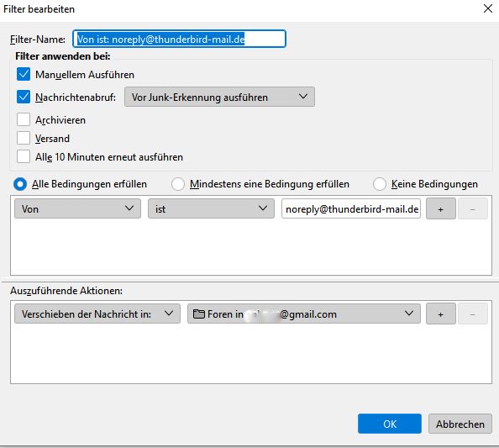Viewport: 499px width, 448px height.
Task: Select Keine Bedingungen radio button
Action: point(380,184)
